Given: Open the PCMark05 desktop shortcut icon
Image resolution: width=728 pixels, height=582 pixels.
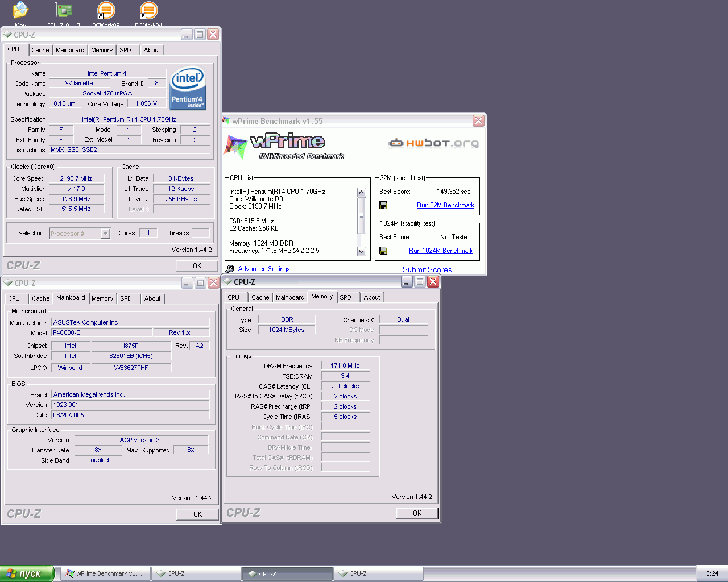Looking at the screenshot, I should click(x=106, y=10).
